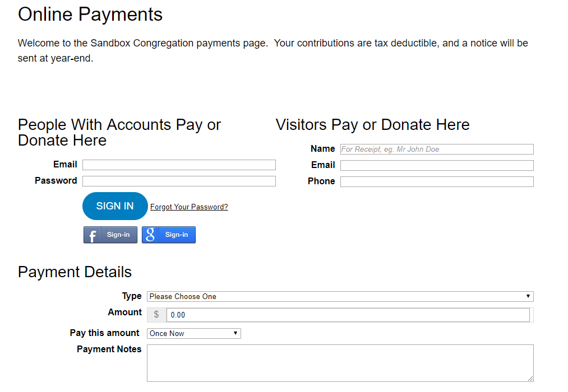Click the Pay this amount label

[105, 333]
